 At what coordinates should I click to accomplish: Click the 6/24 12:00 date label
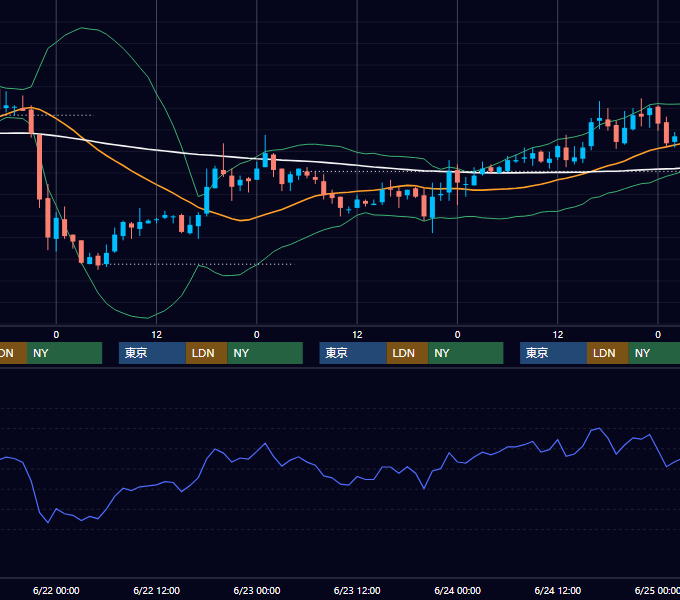(558, 590)
